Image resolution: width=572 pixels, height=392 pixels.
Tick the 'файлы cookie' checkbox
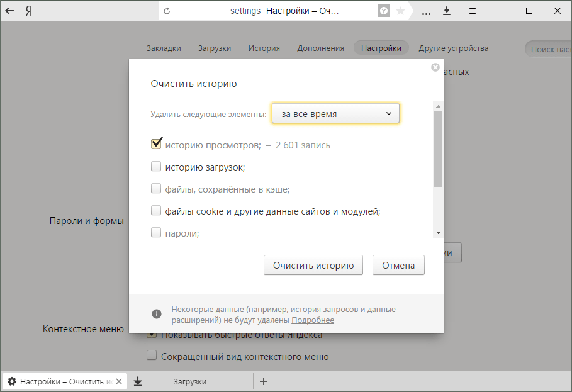pos(156,211)
